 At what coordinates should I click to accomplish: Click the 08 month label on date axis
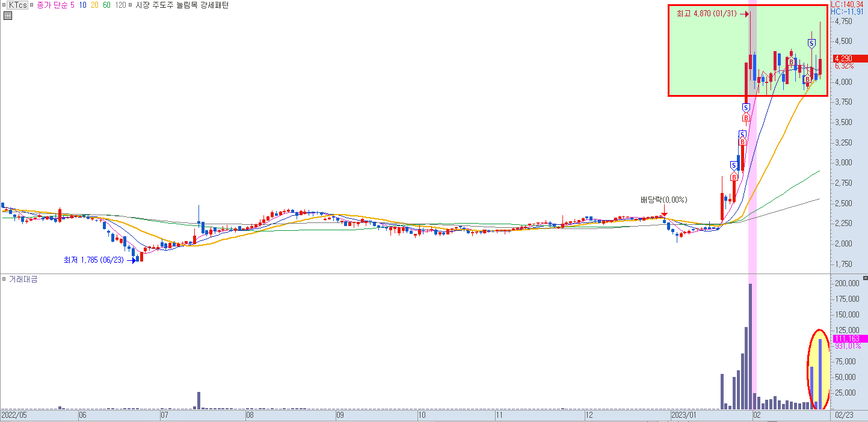coord(250,415)
